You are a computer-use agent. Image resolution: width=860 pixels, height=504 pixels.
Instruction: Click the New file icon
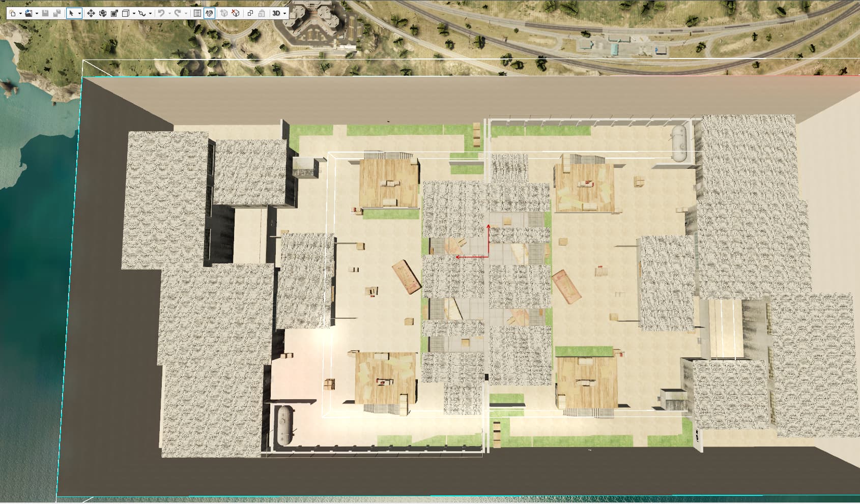pyautogui.click(x=13, y=13)
